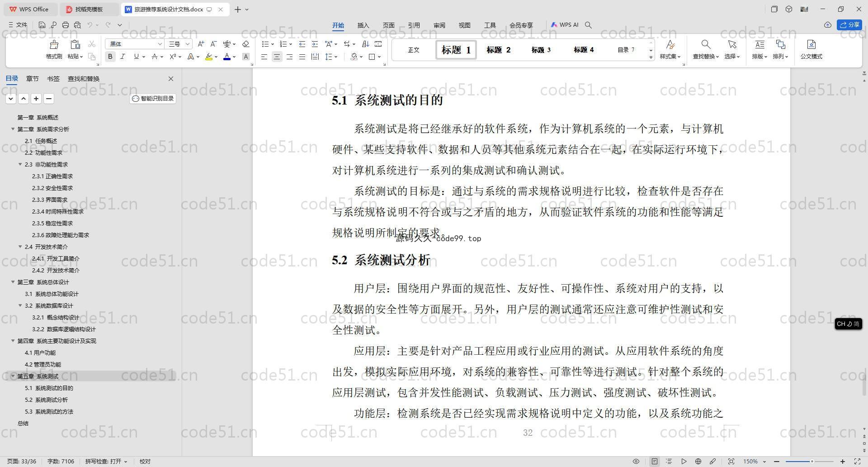Click the Format Painter (格式刷) icon
Screen dimensions: 868x467
[x=54, y=44]
